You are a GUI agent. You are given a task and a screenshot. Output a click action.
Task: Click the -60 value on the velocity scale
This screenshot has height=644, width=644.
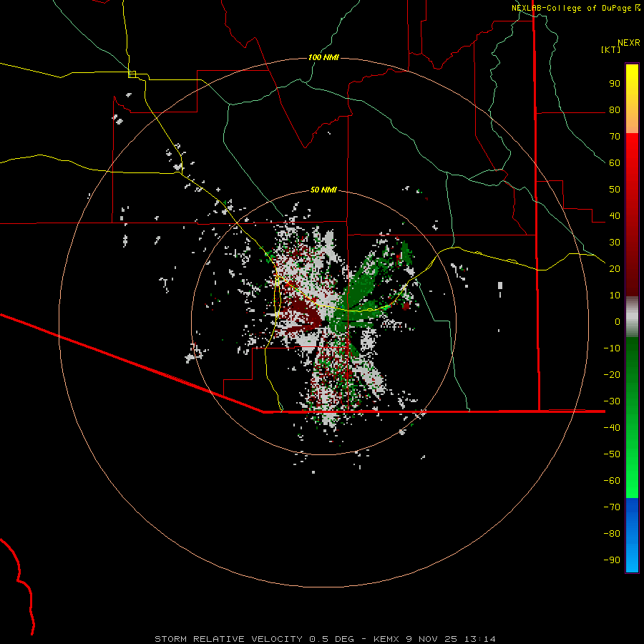point(612,481)
